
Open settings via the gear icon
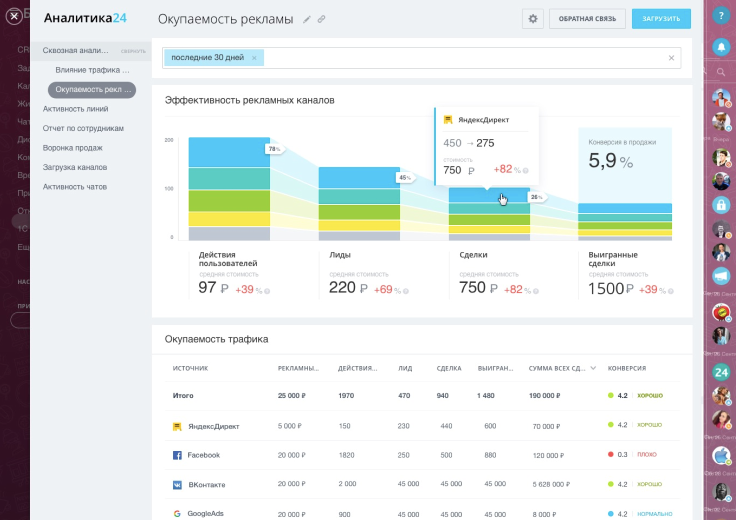533,19
